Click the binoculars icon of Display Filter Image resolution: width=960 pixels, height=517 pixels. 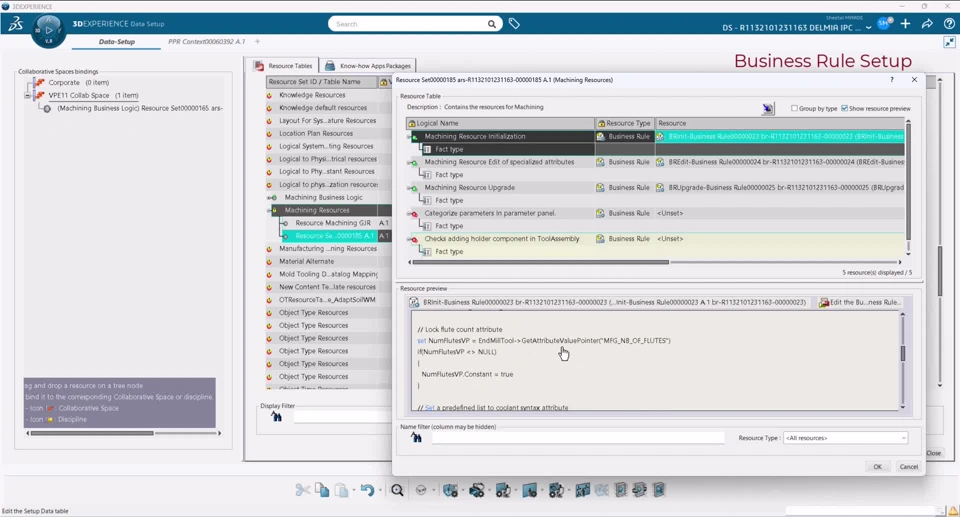pyautogui.click(x=277, y=417)
